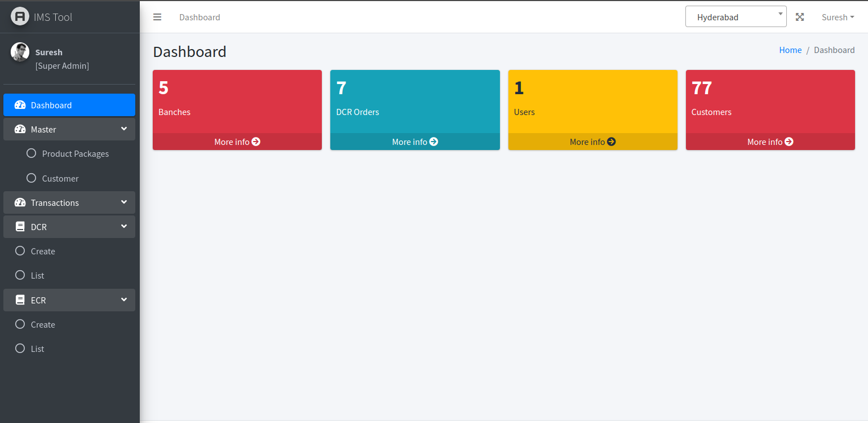Screen dimensions: 868x423
Task: Open the Hyderabad location dropdown
Action: (x=736, y=16)
